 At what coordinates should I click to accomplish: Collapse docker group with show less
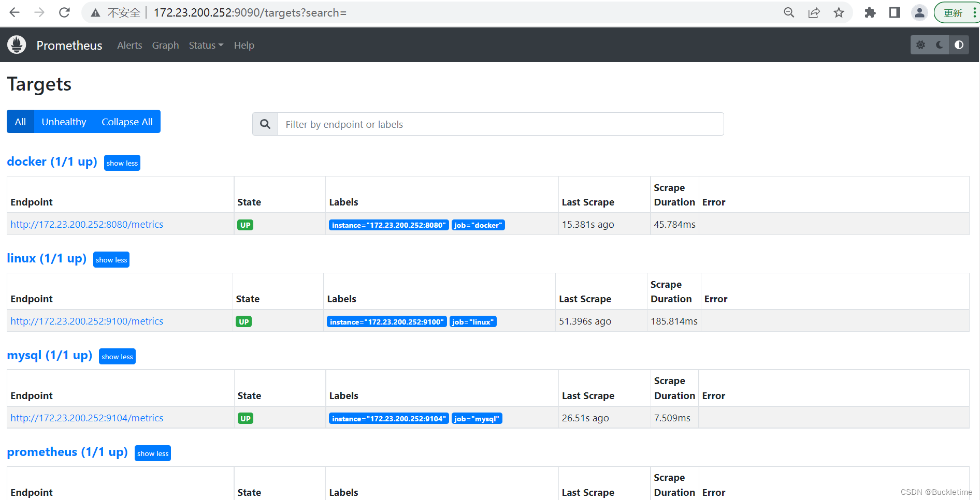[x=122, y=163]
